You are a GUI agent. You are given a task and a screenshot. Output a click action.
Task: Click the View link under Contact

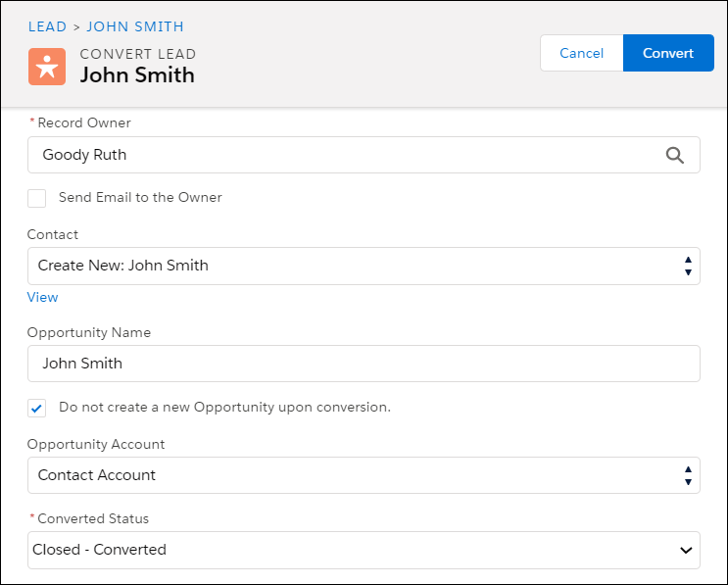(42, 297)
